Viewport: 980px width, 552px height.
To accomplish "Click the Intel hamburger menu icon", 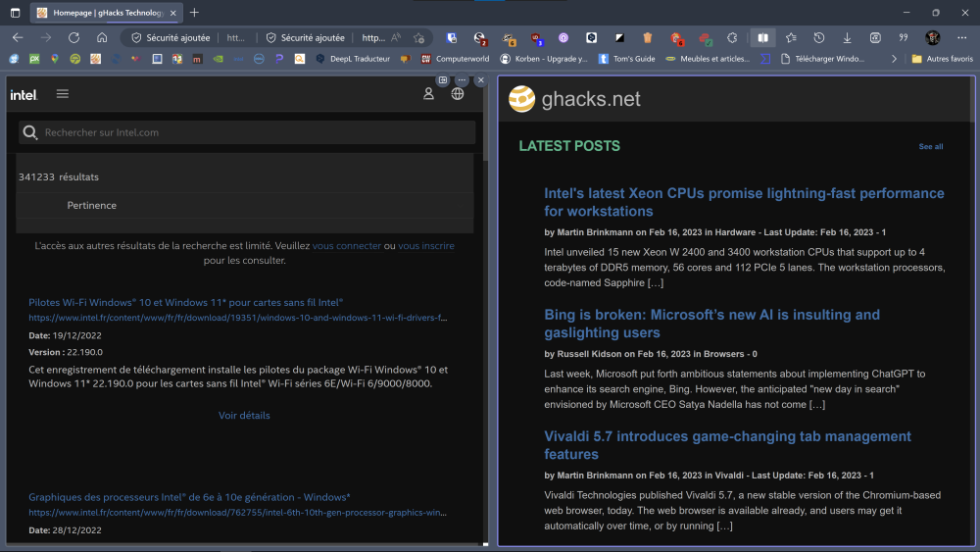I will coord(63,94).
